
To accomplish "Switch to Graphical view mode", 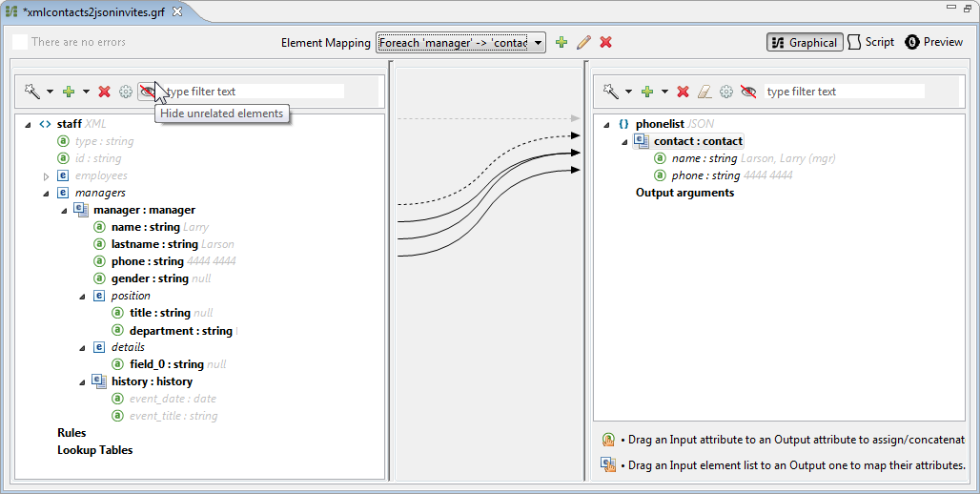I will coord(804,42).
